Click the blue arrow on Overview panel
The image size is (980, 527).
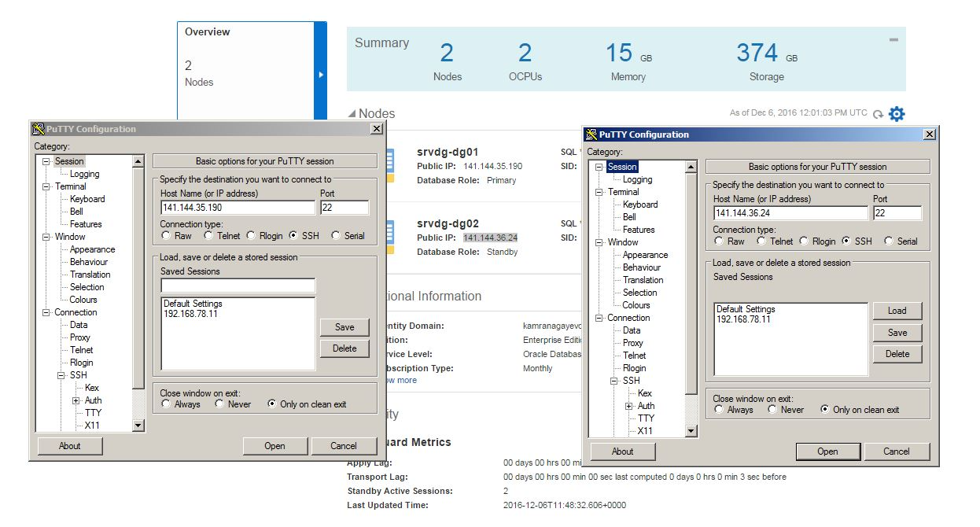(320, 75)
